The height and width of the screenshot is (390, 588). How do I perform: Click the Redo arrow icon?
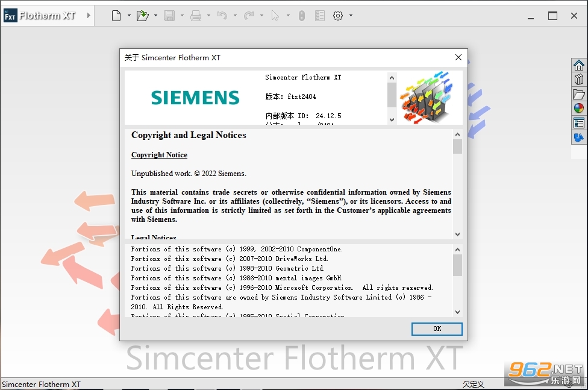[x=249, y=16]
